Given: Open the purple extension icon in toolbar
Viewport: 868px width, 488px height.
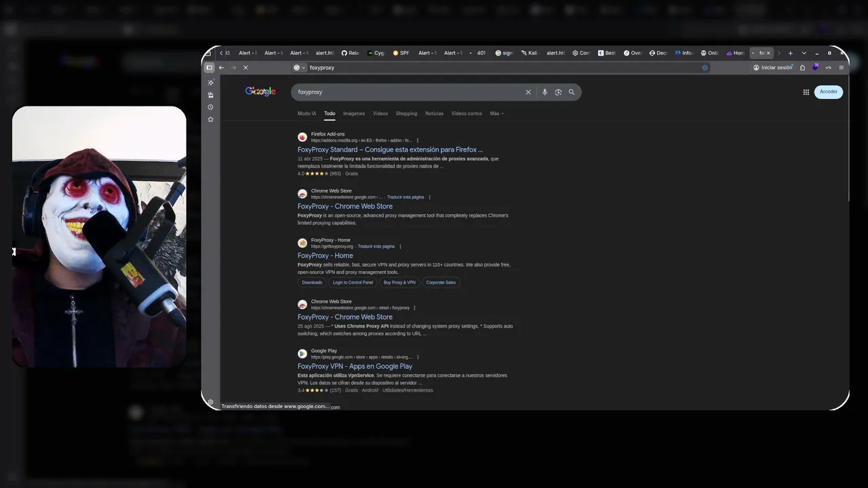Looking at the screenshot, I should pos(816,67).
